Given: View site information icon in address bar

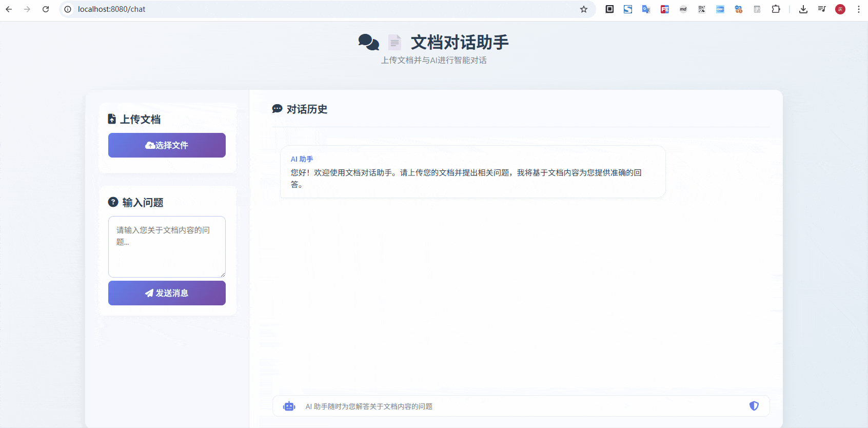Looking at the screenshot, I should pyautogui.click(x=68, y=9).
